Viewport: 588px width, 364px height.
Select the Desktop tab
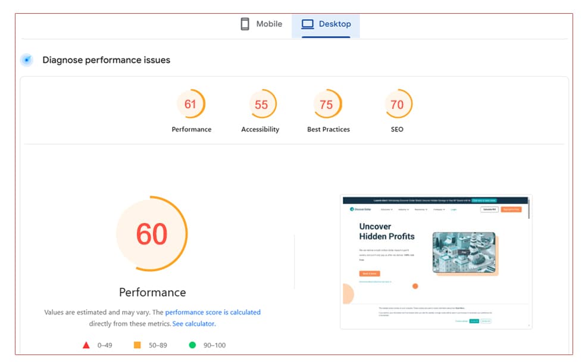click(x=326, y=23)
